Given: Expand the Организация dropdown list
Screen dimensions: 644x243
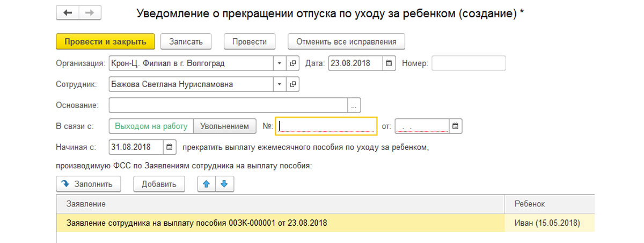Looking at the screenshot, I should pos(279,63).
